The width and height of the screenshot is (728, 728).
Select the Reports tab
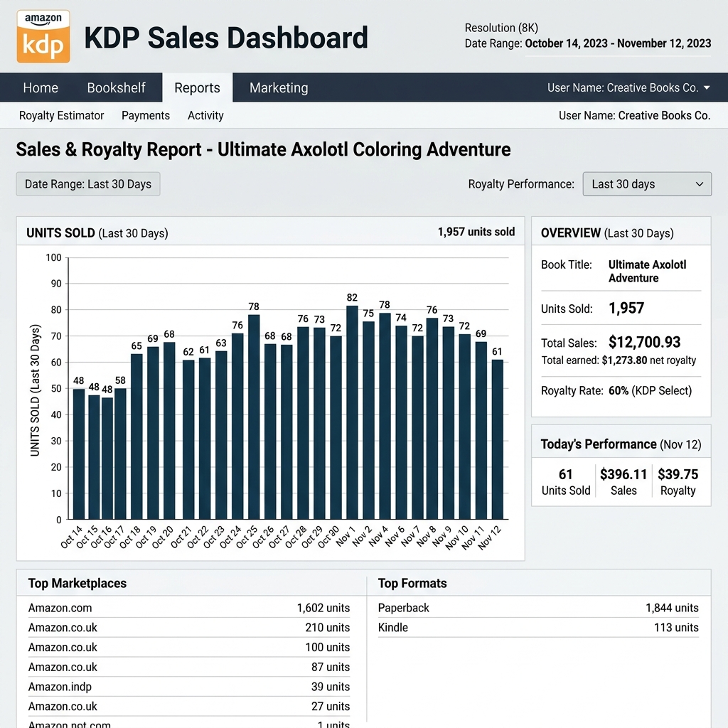pyautogui.click(x=198, y=87)
